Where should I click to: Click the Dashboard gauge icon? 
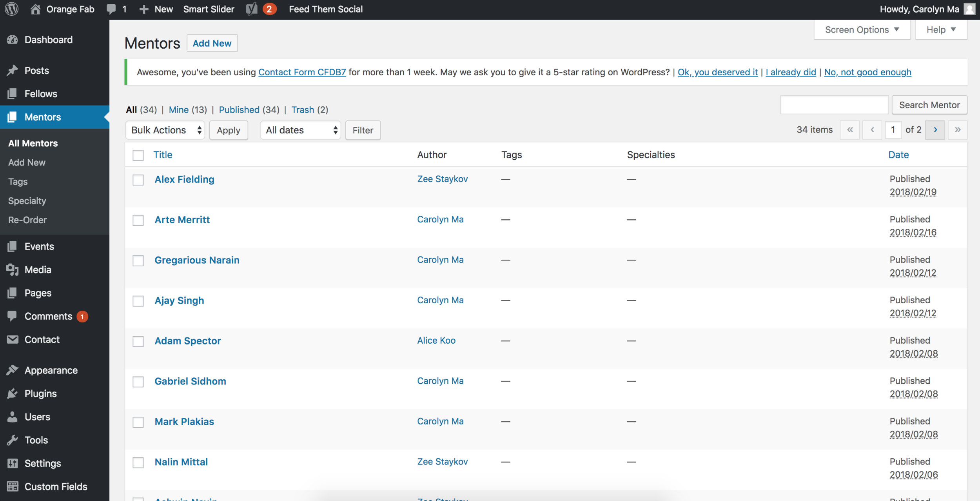click(13, 40)
